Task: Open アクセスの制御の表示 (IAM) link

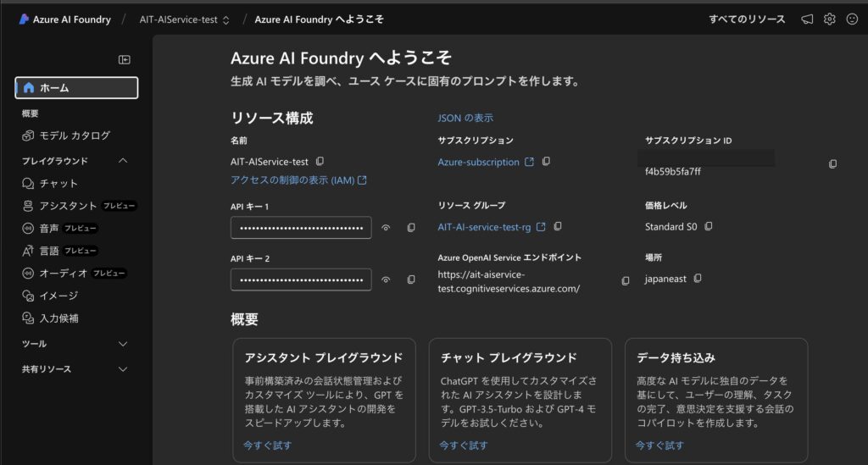Action: pyautogui.click(x=298, y=180)
